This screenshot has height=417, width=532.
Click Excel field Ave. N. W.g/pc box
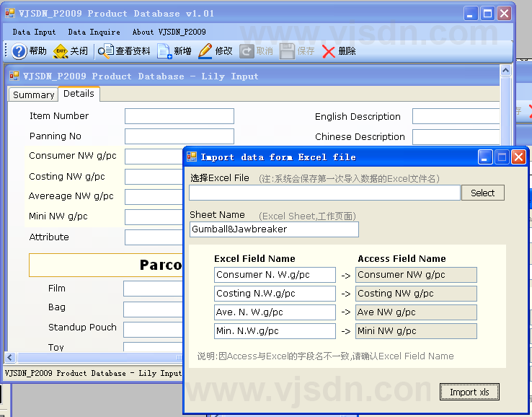coord(275,312)
